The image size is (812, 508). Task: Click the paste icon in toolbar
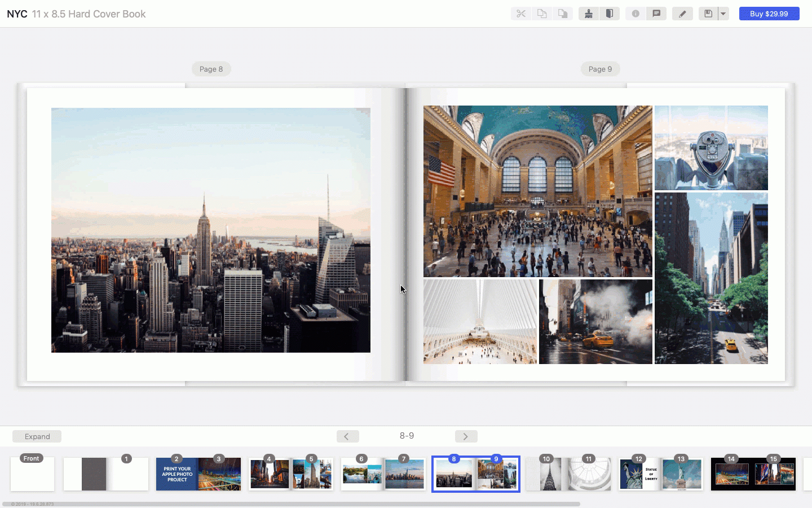(563, 14)
